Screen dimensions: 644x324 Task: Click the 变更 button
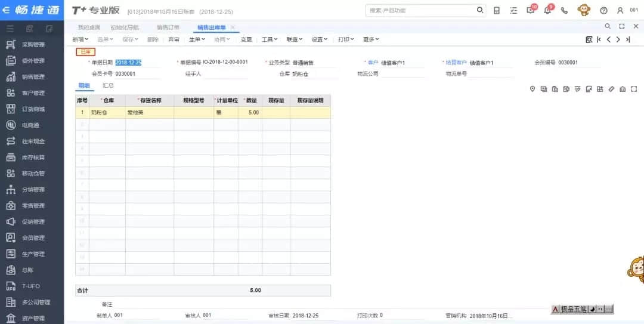(246, 39)
